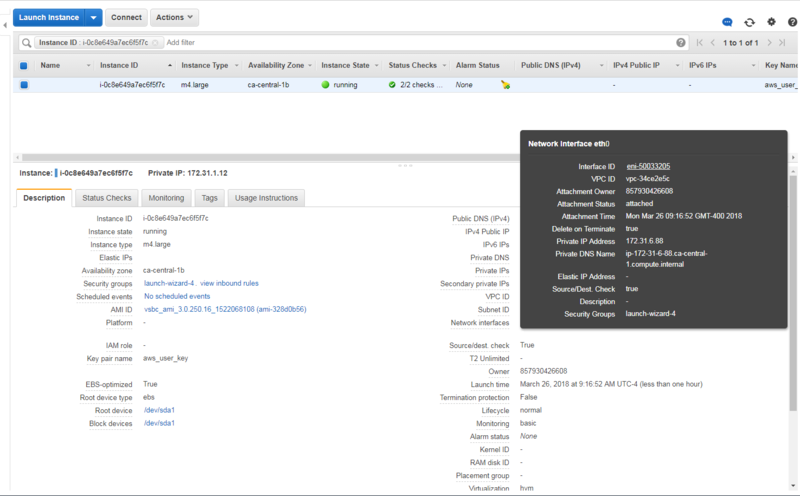Open the eni-50033205 interface ID link
The width and height of the screenshot is (800, 496).
(x=648, y=166)
